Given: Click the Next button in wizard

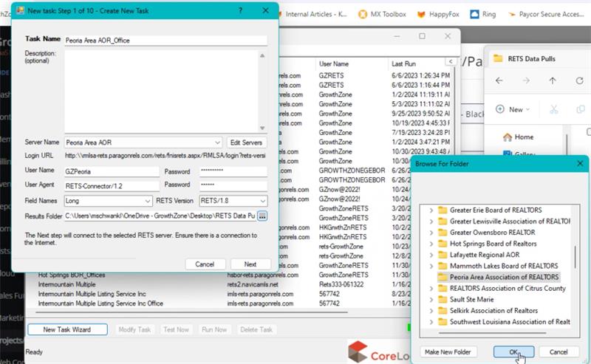Looking at the screenshot, I should 250,264.
